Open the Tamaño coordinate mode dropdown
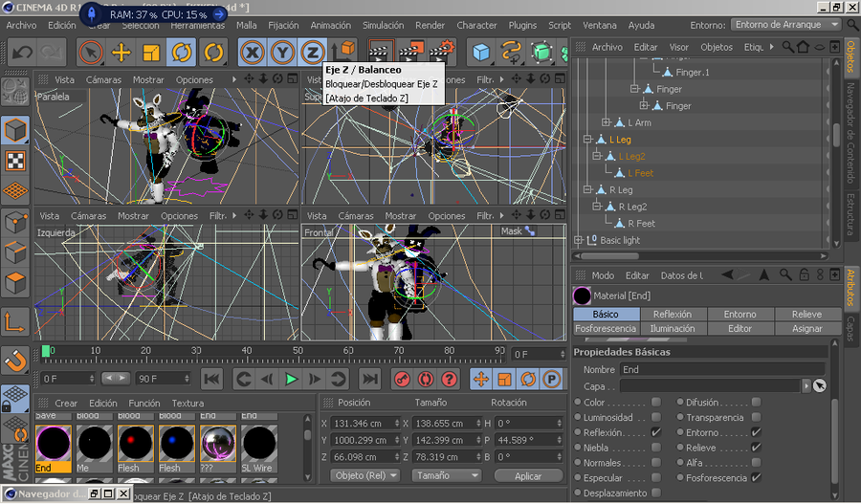Image resolution: width=861 pixels, height=504 pixels. [447, 475]
